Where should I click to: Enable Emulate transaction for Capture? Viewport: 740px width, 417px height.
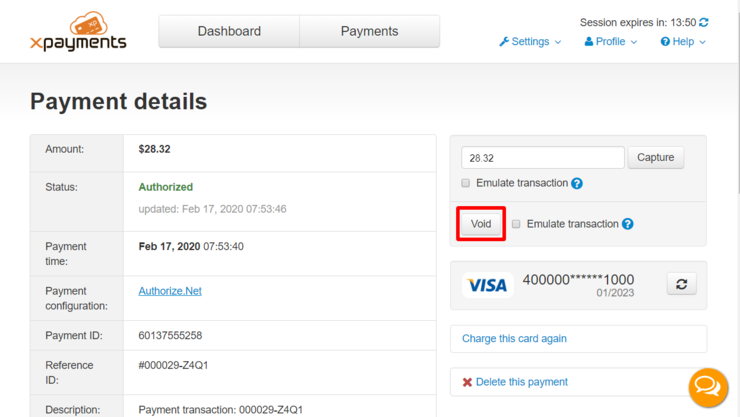click(x=465, y=183)
